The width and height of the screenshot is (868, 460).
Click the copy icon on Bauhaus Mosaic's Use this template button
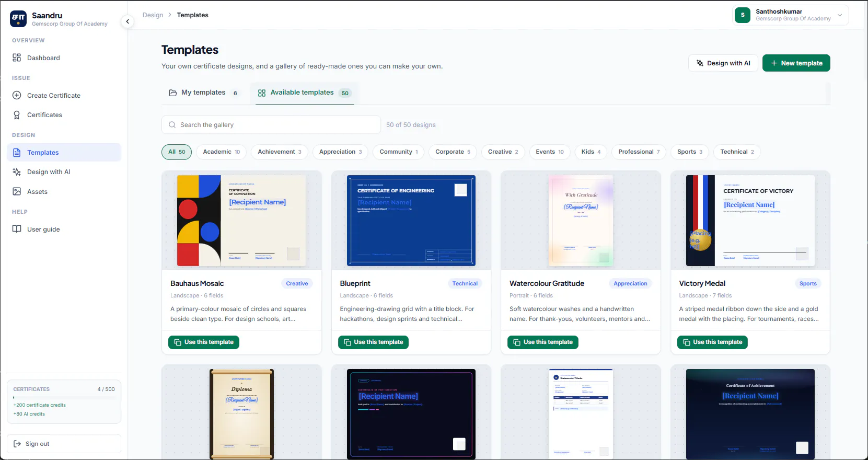click(x=178, y=342)
